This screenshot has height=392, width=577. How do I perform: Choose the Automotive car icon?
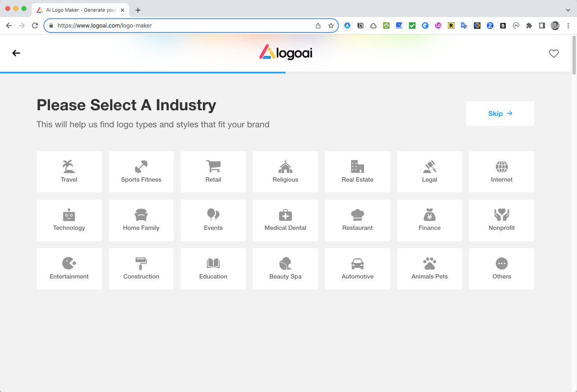coord(357,264)
